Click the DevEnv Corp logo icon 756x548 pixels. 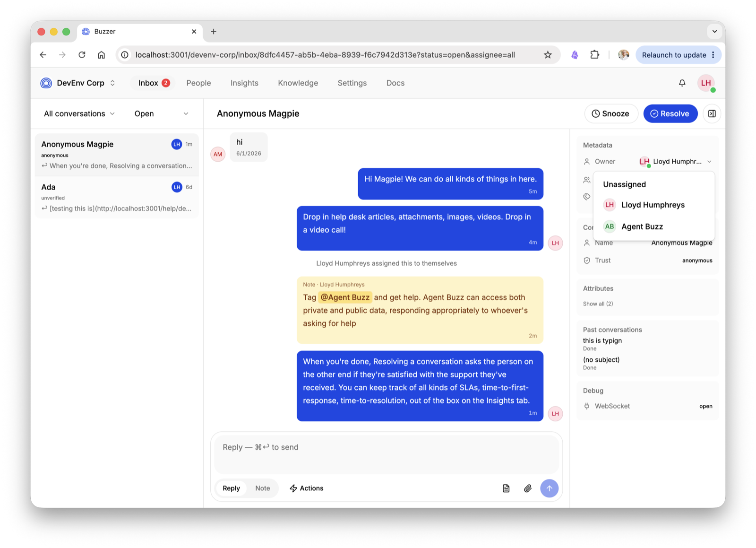46,83
